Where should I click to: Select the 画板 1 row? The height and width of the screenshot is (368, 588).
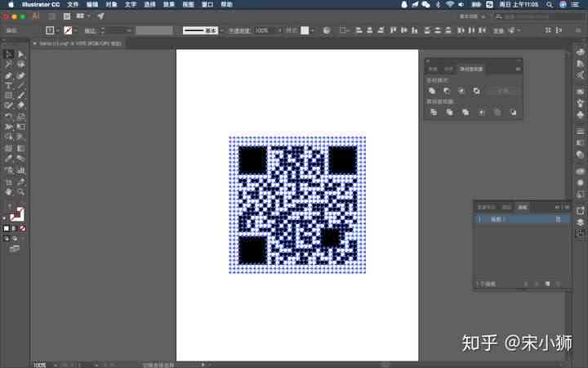522,219
